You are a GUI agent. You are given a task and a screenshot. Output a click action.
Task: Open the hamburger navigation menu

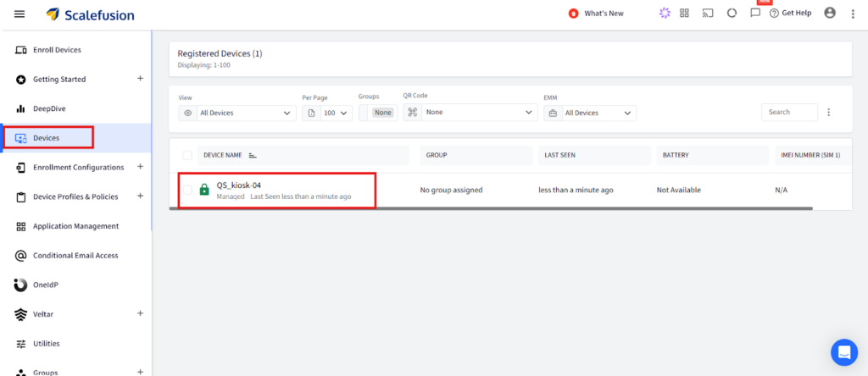[x=19, y=14]
